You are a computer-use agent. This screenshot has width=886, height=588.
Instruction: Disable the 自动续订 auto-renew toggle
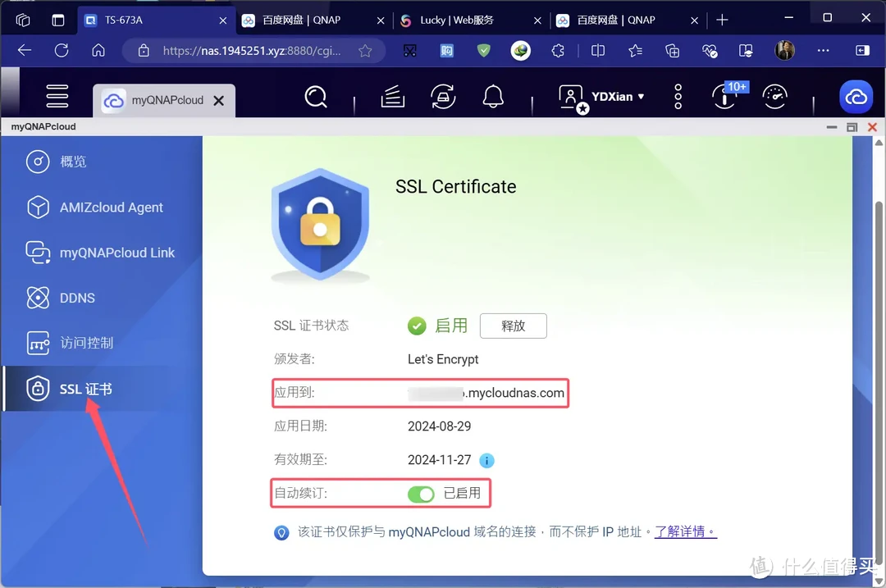click(x=421, y=495)
